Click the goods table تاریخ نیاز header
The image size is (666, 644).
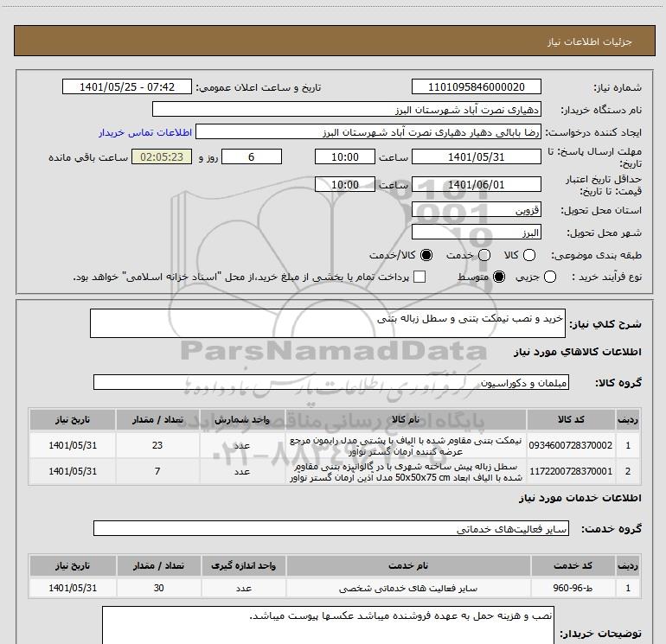pos(73,419)
